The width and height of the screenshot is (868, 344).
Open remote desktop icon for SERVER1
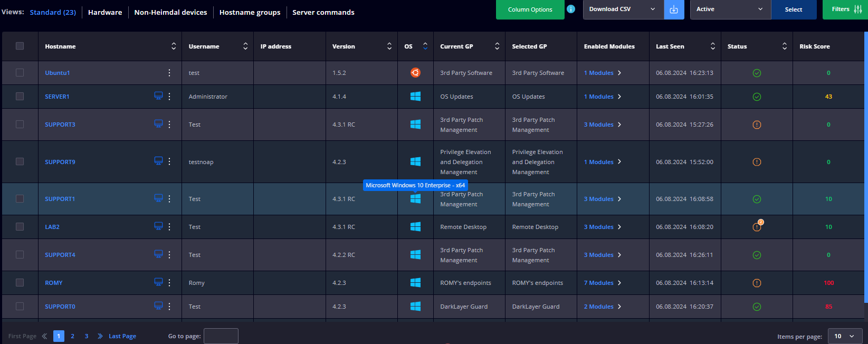click(x=158, y=95)
